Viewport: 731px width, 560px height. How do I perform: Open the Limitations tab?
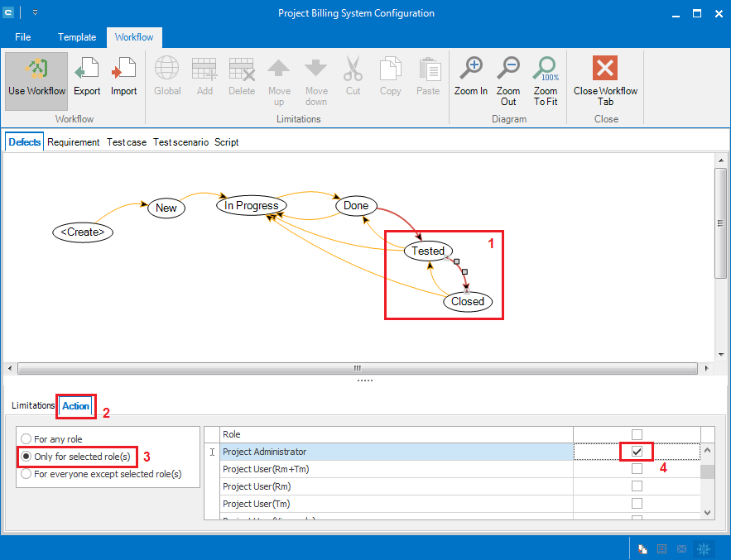tap(33, 406)
